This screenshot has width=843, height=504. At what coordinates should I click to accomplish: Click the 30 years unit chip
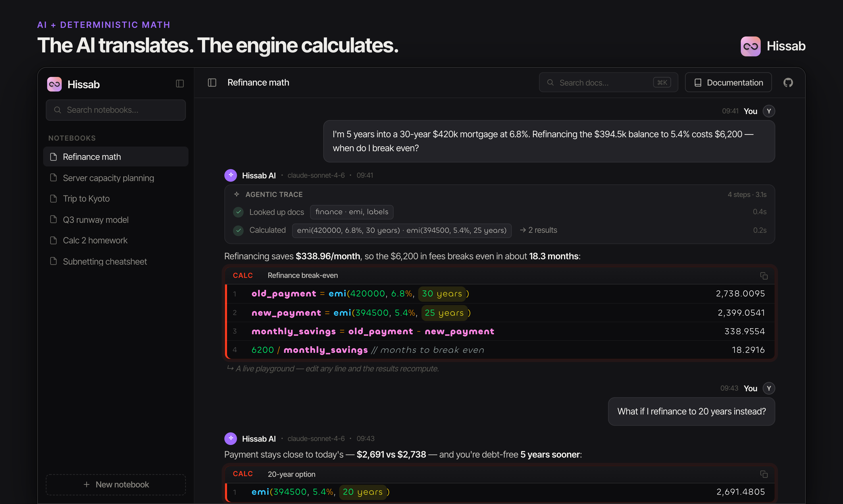pos(442,294)
